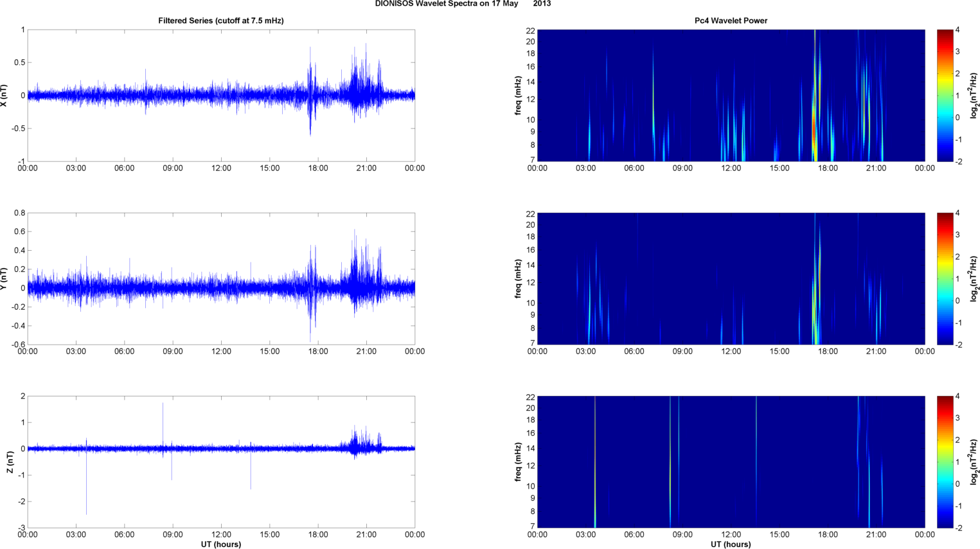This screenshot has height=549, width=980.
Task: Click the X component filtered time series plot
Action: tap(221, 95)
